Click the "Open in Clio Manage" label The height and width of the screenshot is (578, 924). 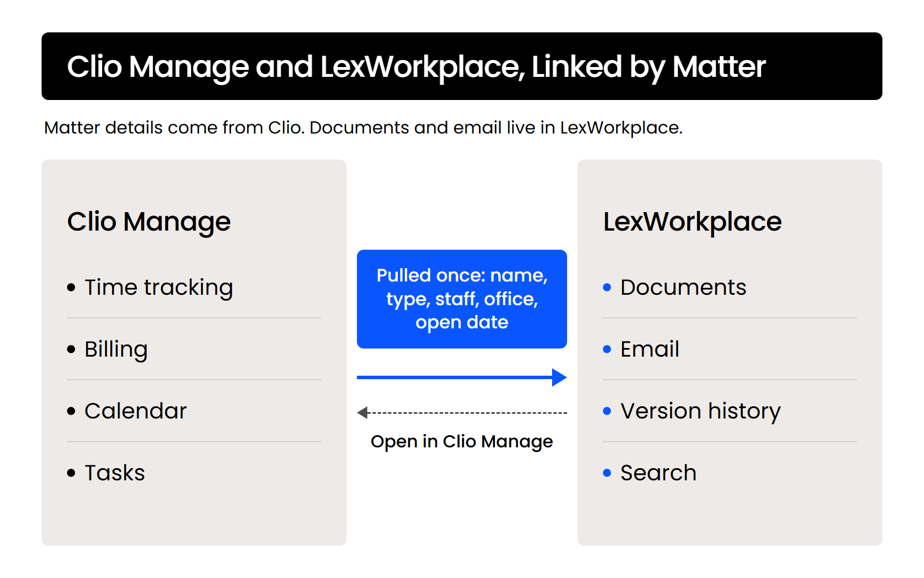[462, 442]
